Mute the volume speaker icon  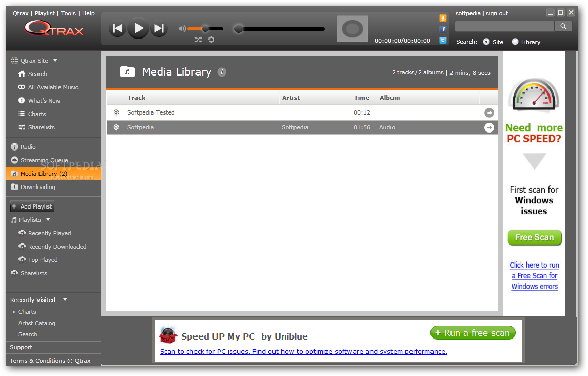(x=182, y=29)
